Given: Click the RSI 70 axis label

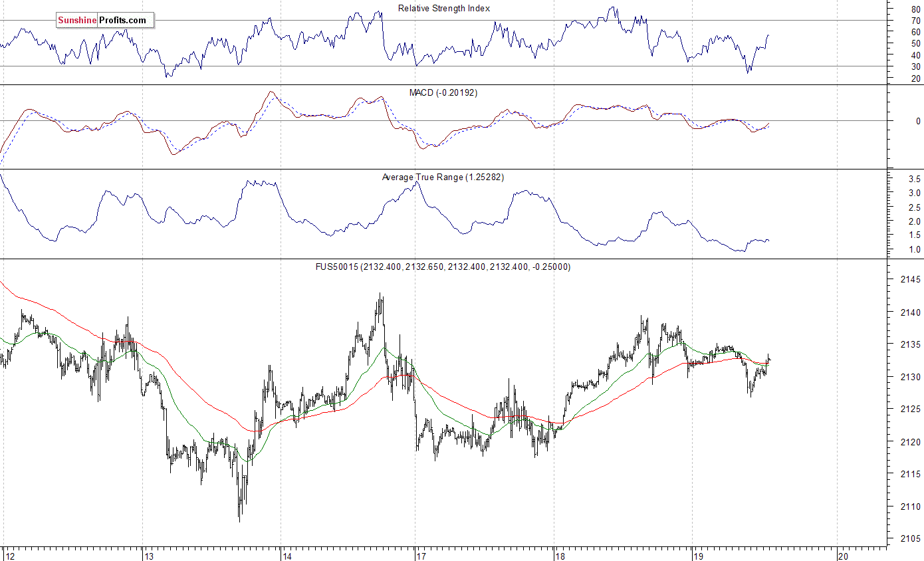Looking at the screenshot, I should (x=916, y=21).
